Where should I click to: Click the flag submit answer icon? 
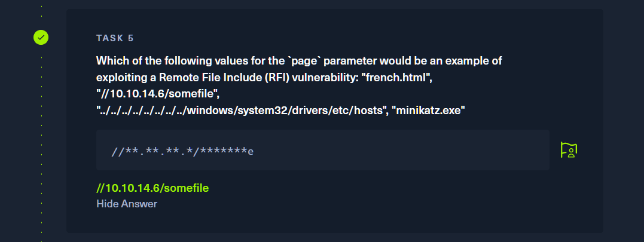(x=567, y=150)
